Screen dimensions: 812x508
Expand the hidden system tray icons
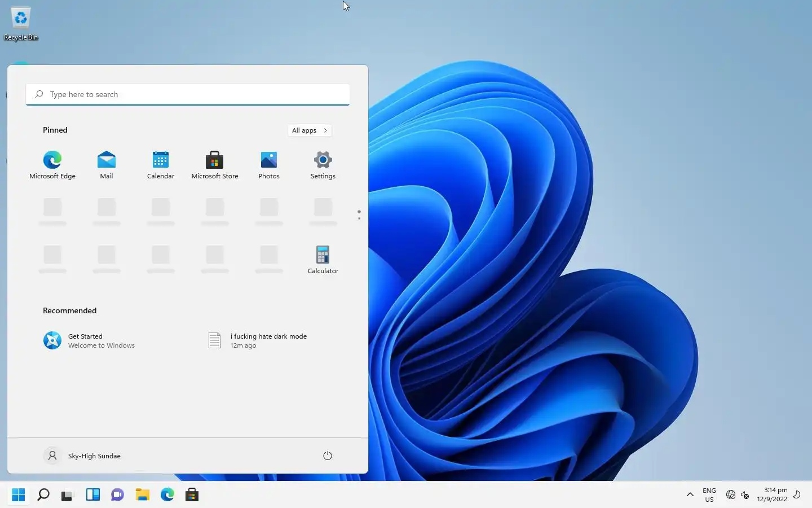coord(690,495)
